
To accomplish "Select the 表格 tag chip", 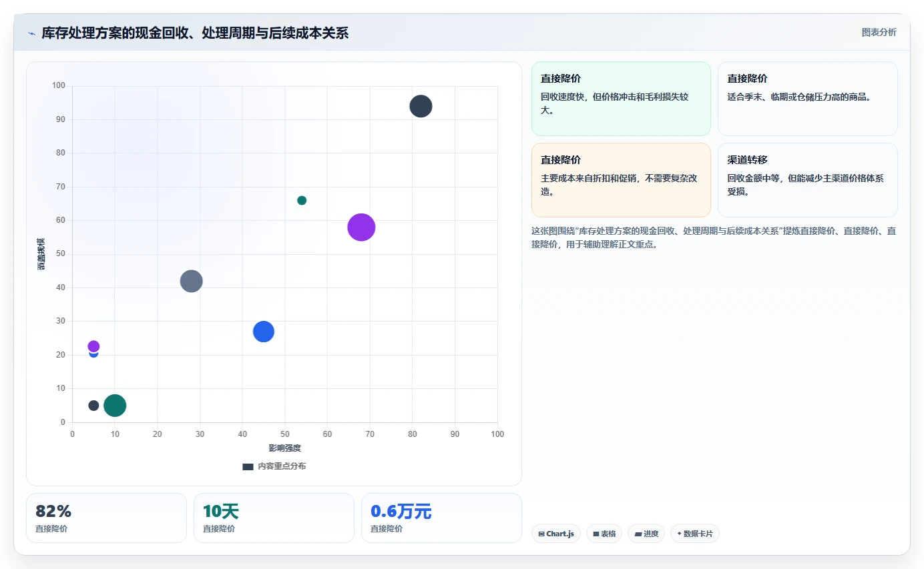I will tap(604, 534).
